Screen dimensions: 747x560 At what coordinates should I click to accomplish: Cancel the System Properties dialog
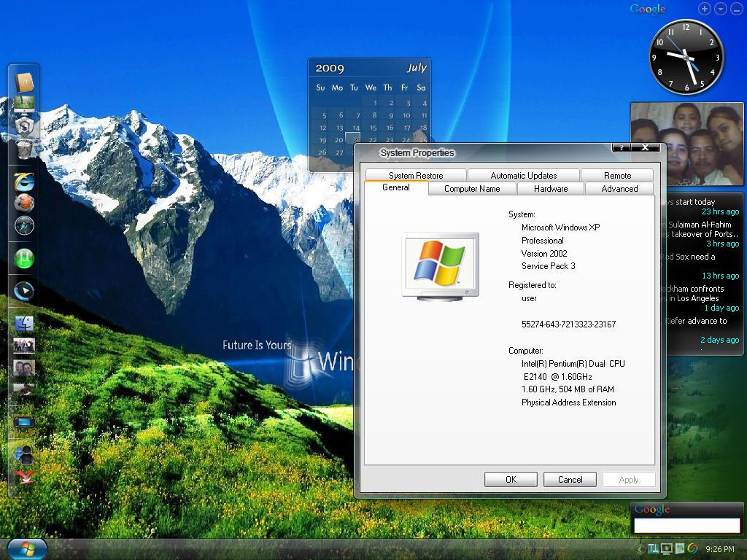tap(570, 479)
